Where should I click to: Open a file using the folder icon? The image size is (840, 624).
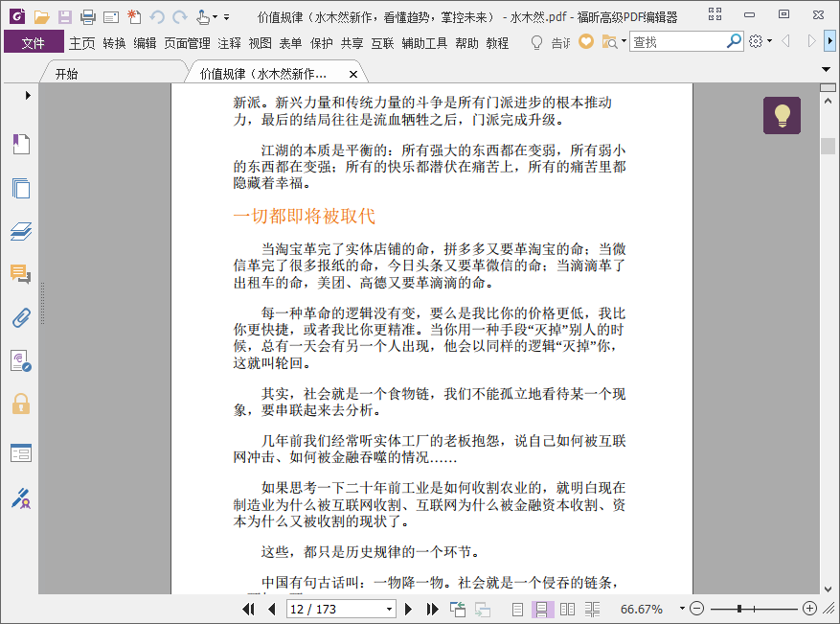[x=41, y=17]
